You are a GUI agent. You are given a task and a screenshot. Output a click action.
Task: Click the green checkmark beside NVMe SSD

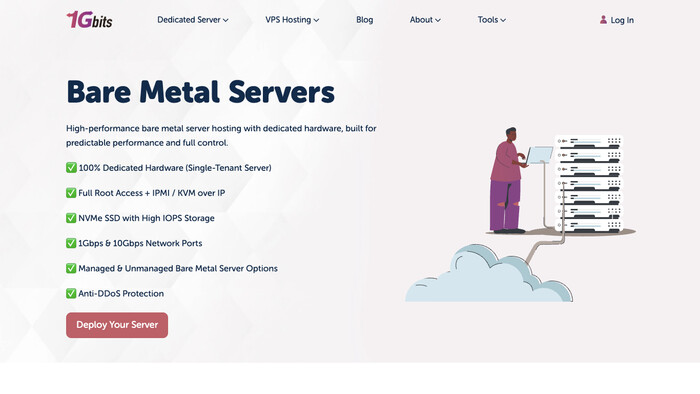71,218
